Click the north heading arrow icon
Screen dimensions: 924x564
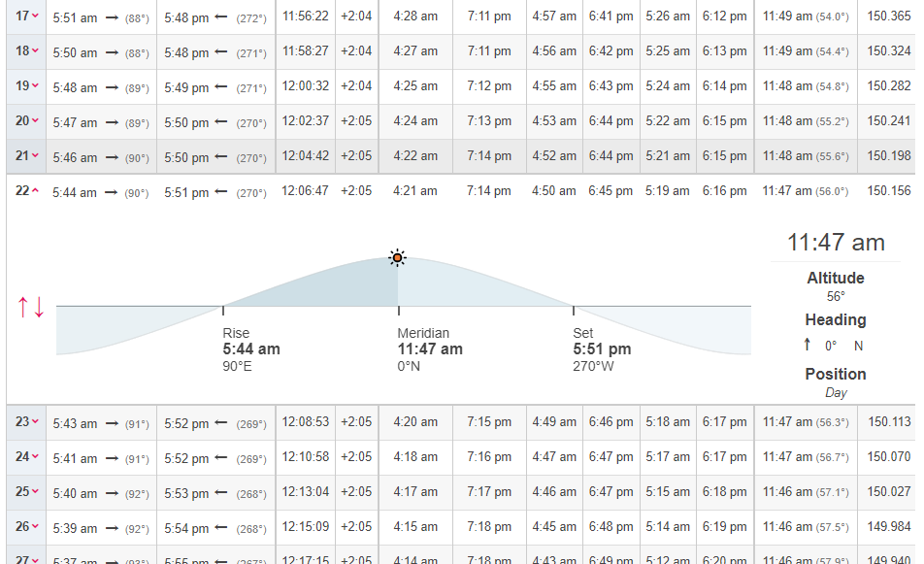tap(808, 345)
